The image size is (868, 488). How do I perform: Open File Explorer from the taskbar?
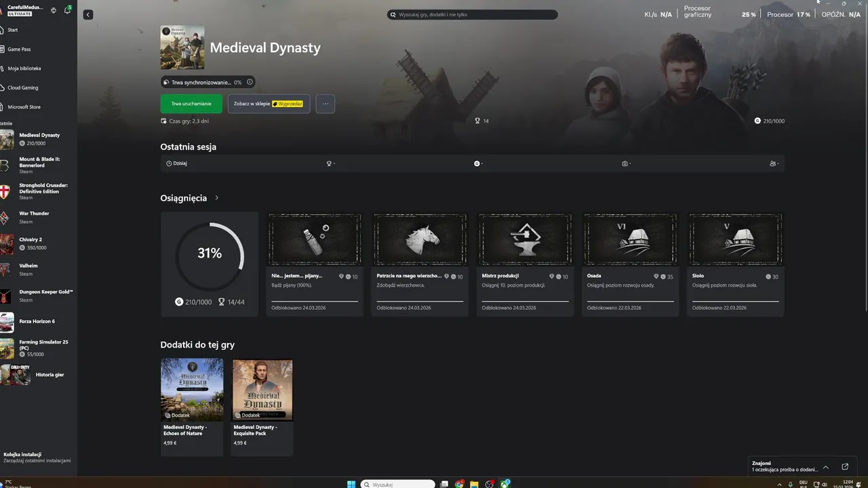[x=475, y=484]
